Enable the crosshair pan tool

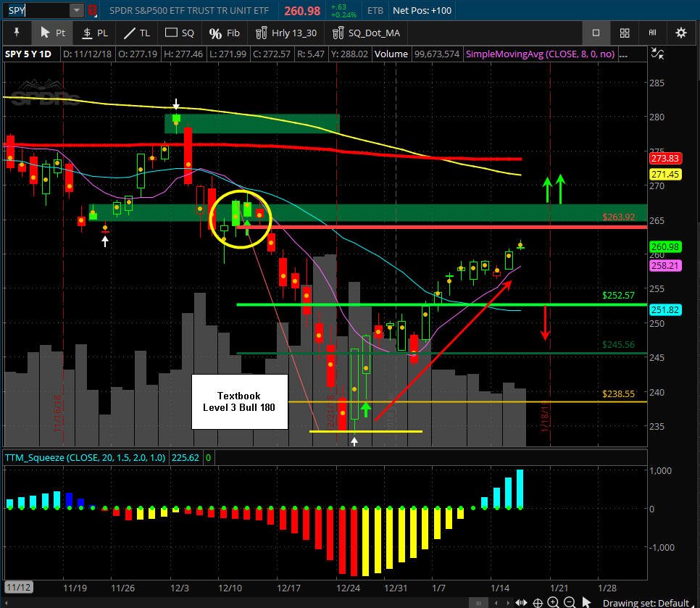tap(538, 603)
